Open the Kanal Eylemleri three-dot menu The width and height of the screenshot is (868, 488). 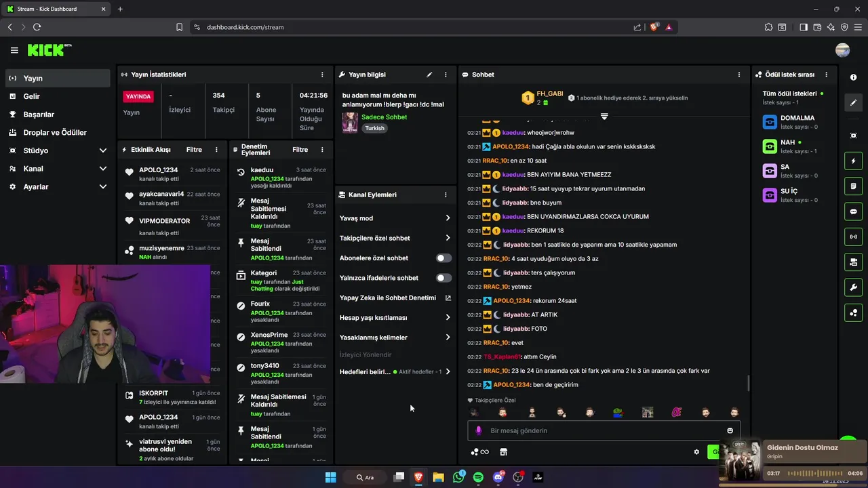click(446, 195)
